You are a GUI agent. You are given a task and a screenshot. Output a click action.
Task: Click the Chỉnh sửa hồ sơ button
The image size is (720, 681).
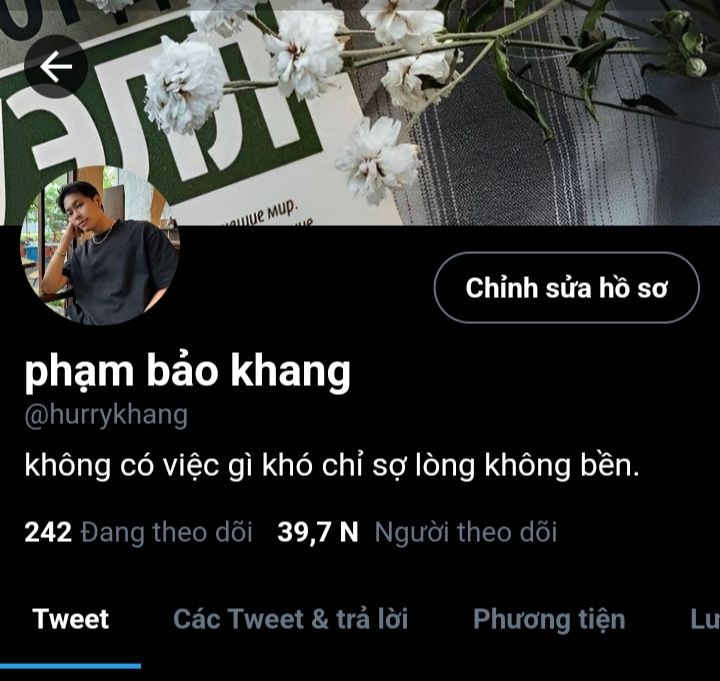[x=566, y=287]
